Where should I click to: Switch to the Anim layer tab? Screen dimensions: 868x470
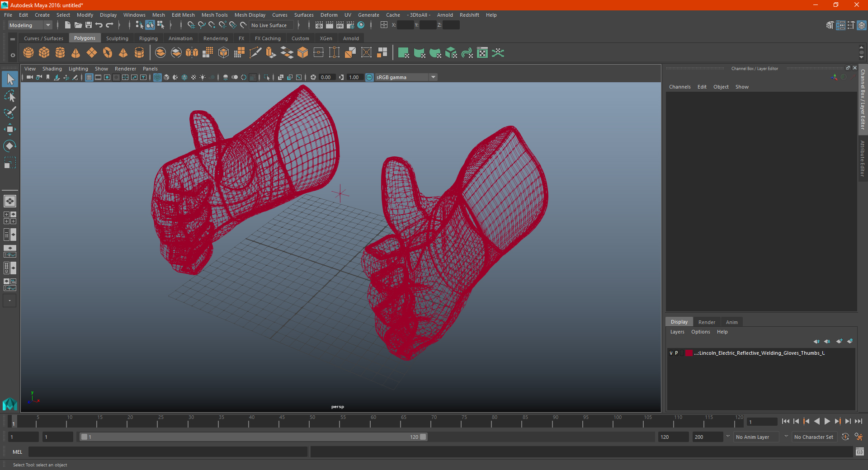tap(731, 322)
